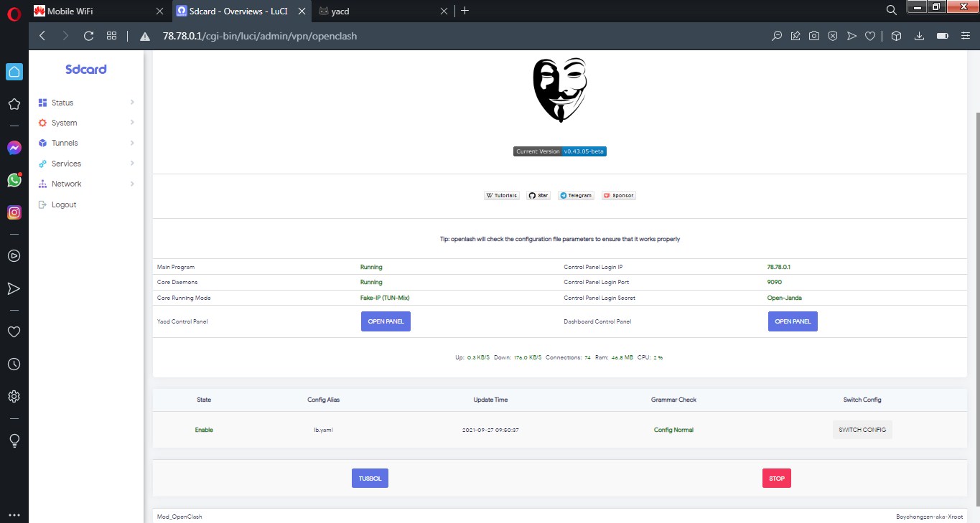980x523 pixels.
Task: Stop OpenClash with the red STOP button
Action: coord(777,479)
